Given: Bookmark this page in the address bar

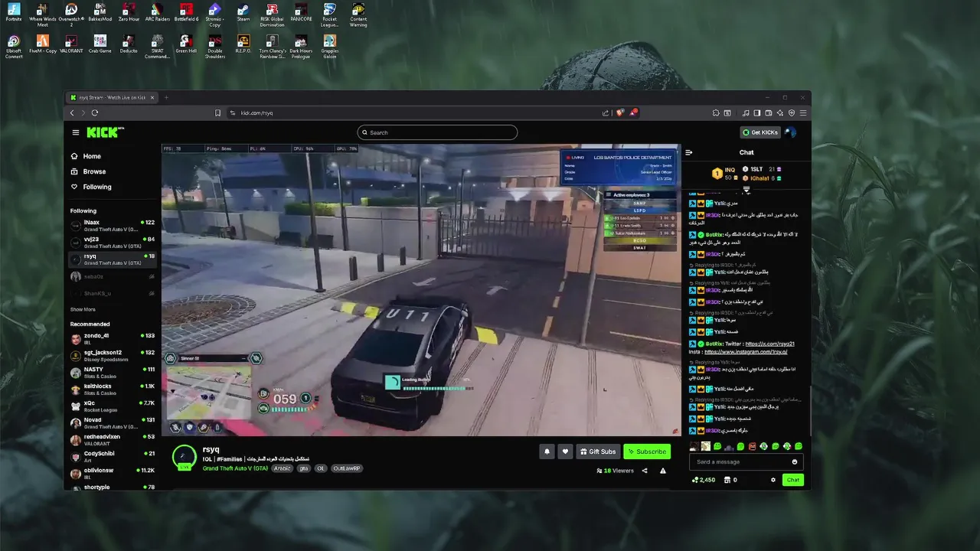Looking at the screenshot, I should [x=217, y=112].
